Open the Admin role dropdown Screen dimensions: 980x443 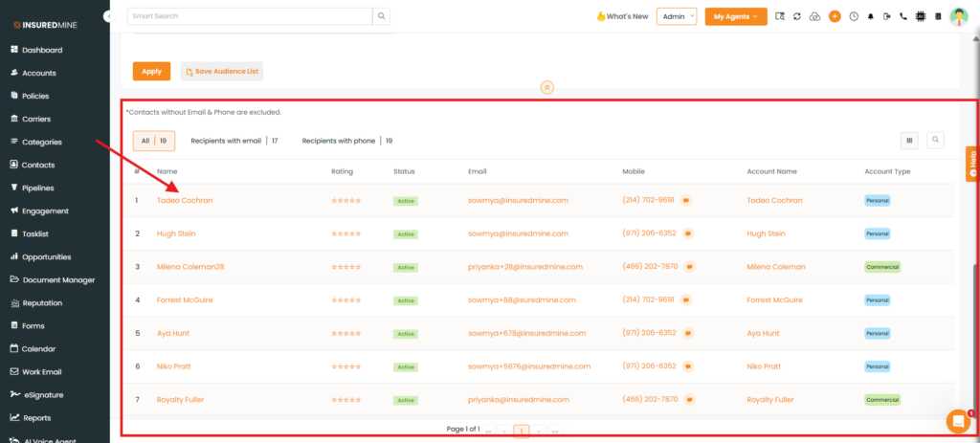(x=677, y=16)
